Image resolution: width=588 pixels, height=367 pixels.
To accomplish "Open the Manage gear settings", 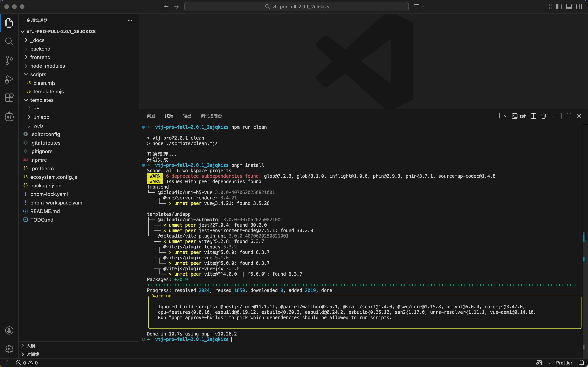I will point(9,349).
